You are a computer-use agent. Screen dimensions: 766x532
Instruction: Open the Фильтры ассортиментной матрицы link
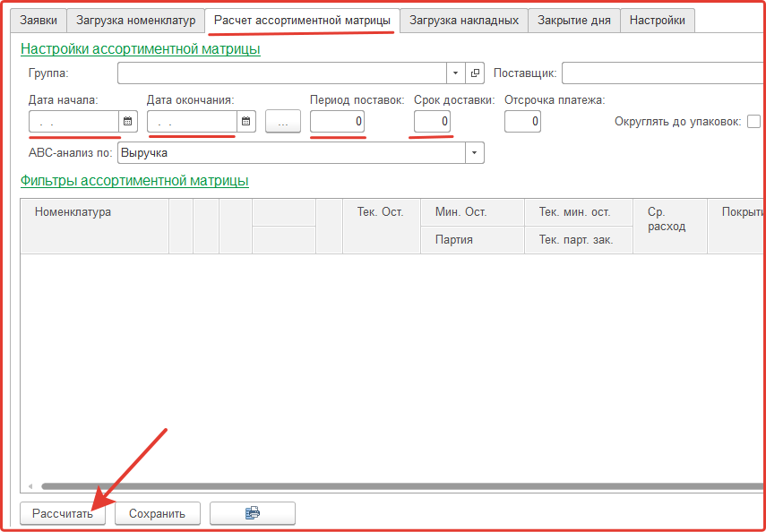pos(134,181)
